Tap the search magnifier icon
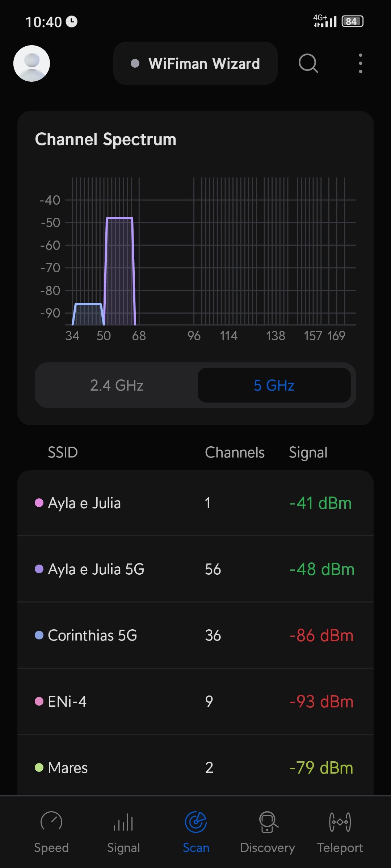Viewport: 391px width, 868px height. [308, 64]
